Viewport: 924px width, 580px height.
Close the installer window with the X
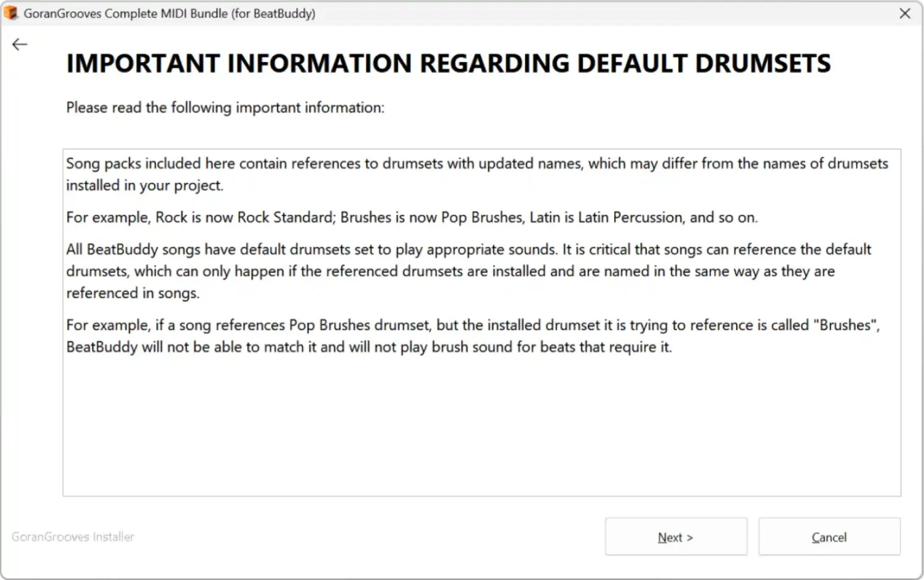pyautogui.click(x=905, y=13)
